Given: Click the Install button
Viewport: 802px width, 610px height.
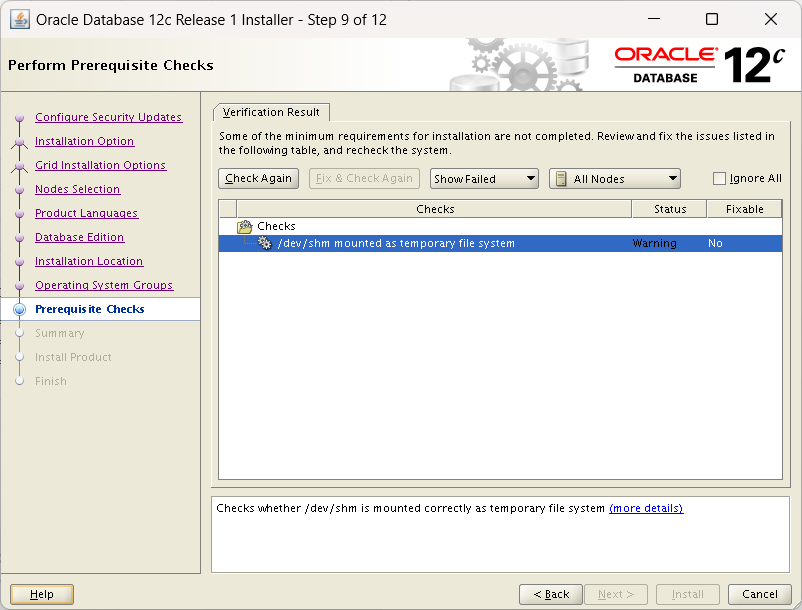Looking at the screenshot, I should [x=688, y=594].
